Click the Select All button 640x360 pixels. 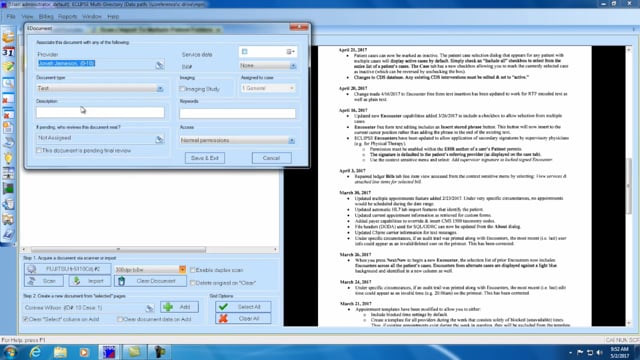(243, 307)
